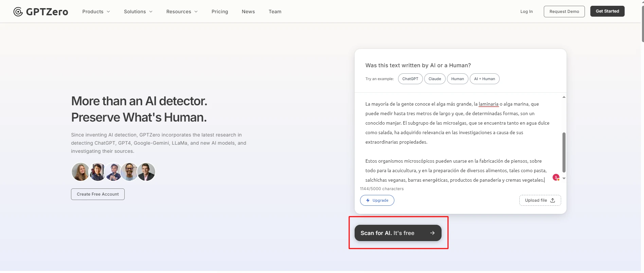The image size is (644, 273).
Task: Try the Claude example text
Action: pyautogui.click(x=435, y=79)
